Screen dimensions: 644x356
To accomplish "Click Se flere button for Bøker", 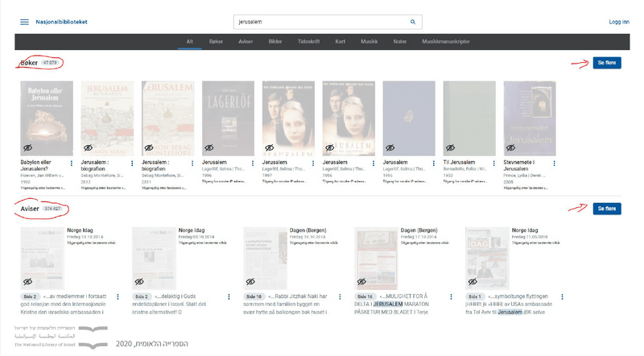I will pos(606,63).
